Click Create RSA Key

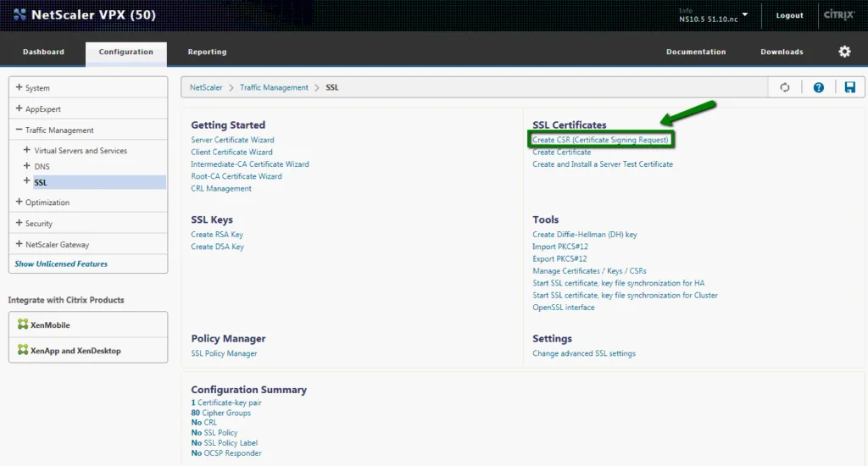click(x=217, y=235)
